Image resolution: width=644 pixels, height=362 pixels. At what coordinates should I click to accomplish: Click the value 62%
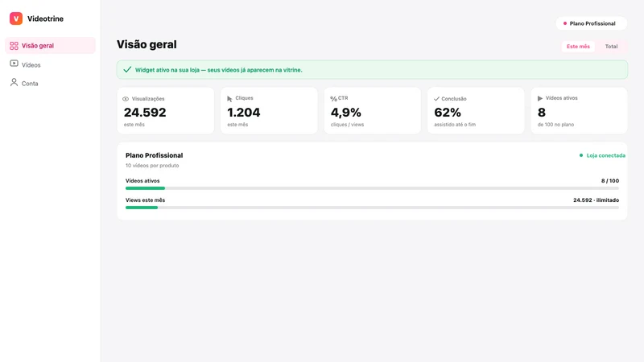pyautogui.click(x=448, y=113)
